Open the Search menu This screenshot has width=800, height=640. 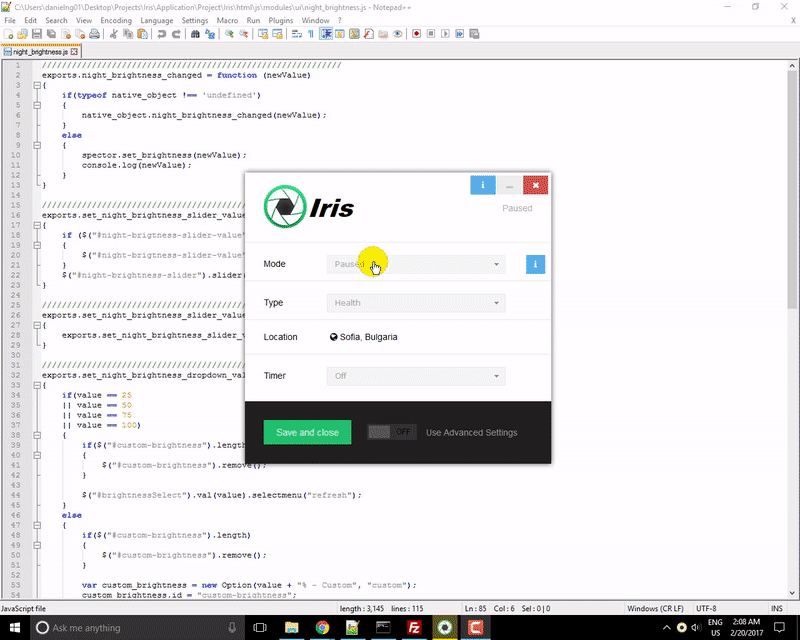pyautogui.click(x=56, y=20)
